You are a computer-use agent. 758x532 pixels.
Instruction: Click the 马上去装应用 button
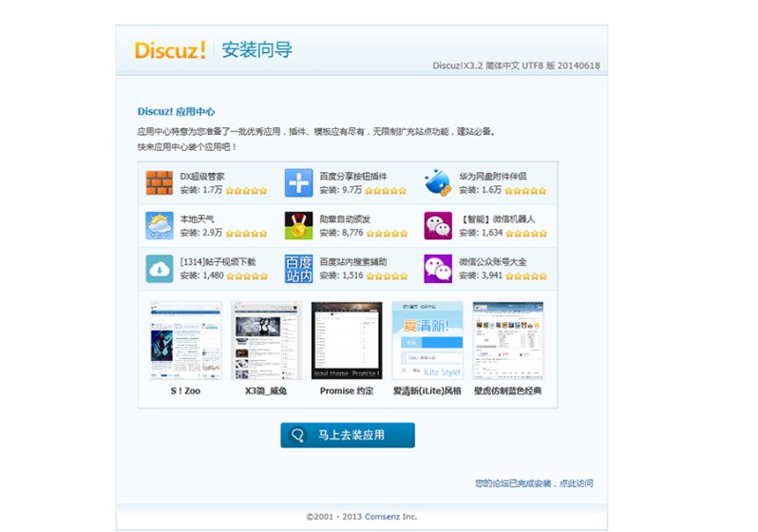click(348, 435)
